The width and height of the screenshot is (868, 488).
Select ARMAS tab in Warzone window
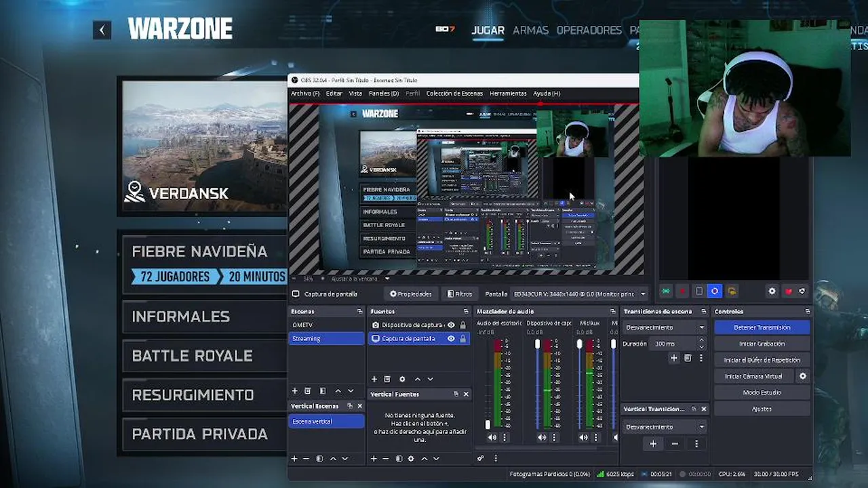point(530,30)
